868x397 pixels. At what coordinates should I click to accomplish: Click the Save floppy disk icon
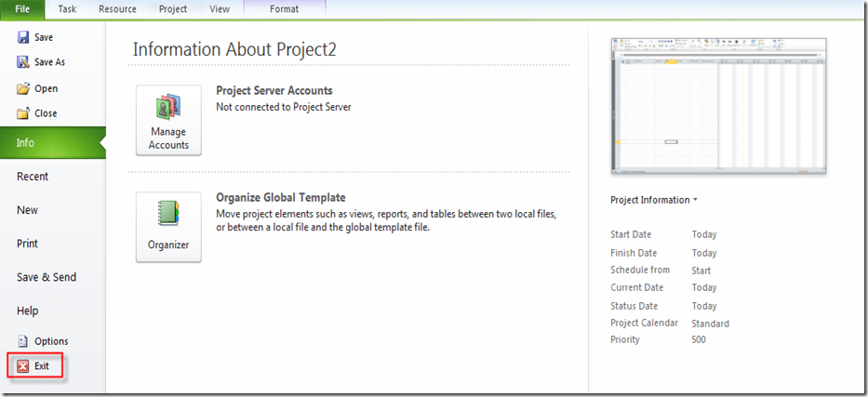click(x=23, y=37)
